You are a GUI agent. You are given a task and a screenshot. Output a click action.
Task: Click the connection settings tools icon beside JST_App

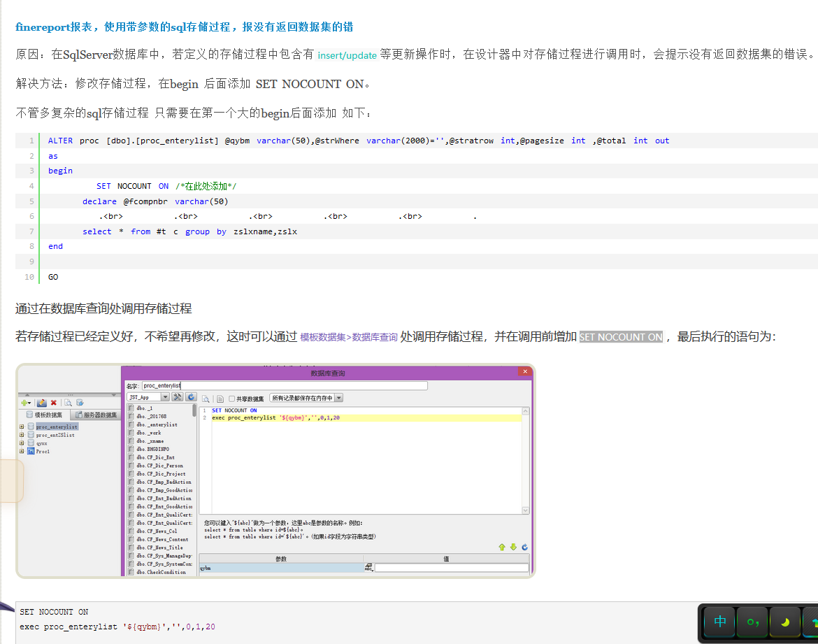click(178, 397)
